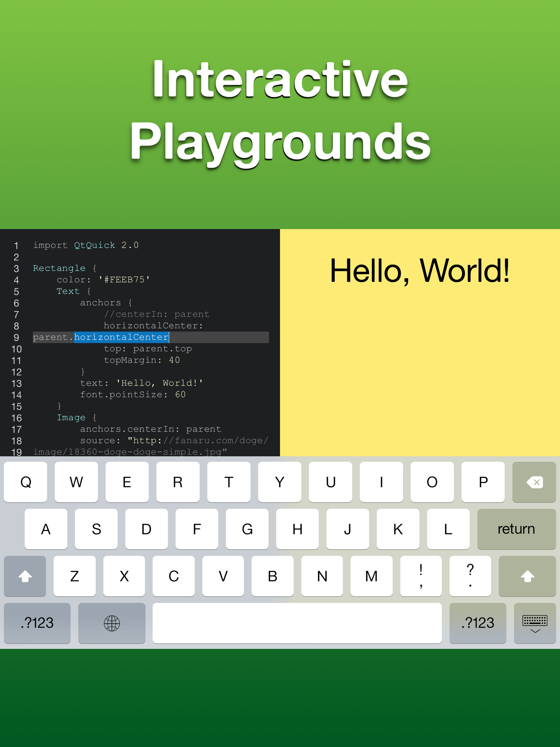Viewport: 560px width, 747px height.
Task: Tap the G key
Action: [x=247, y=529]
